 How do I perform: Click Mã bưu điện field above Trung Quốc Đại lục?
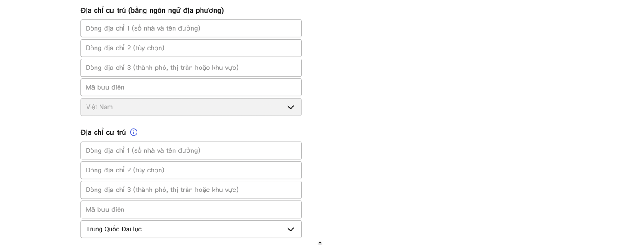point(191,209)
